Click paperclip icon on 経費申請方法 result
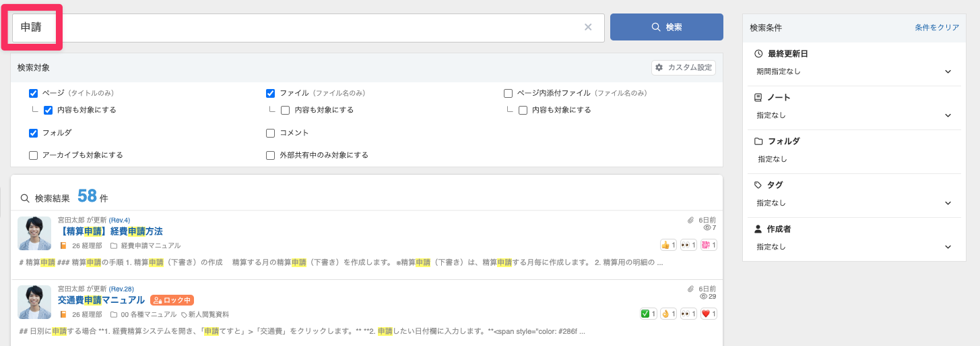Image resolution: width=980 pixels, height=346 pixels. pos(690,220)
